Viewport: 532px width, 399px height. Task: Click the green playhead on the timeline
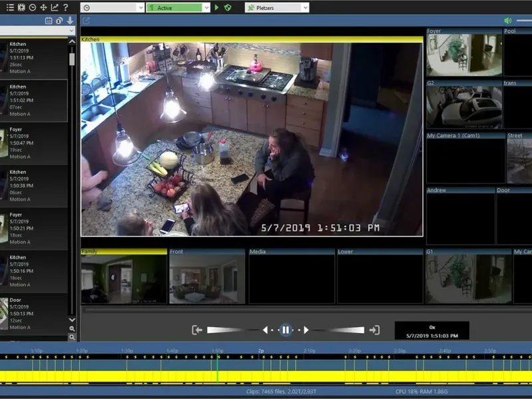pos(217,370)
